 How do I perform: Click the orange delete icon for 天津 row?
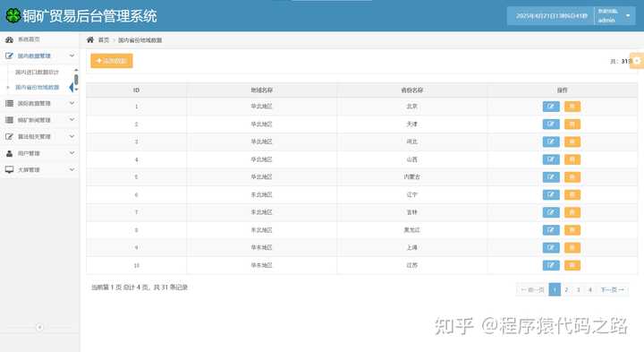pyautogui.click(x=572, y=124)
